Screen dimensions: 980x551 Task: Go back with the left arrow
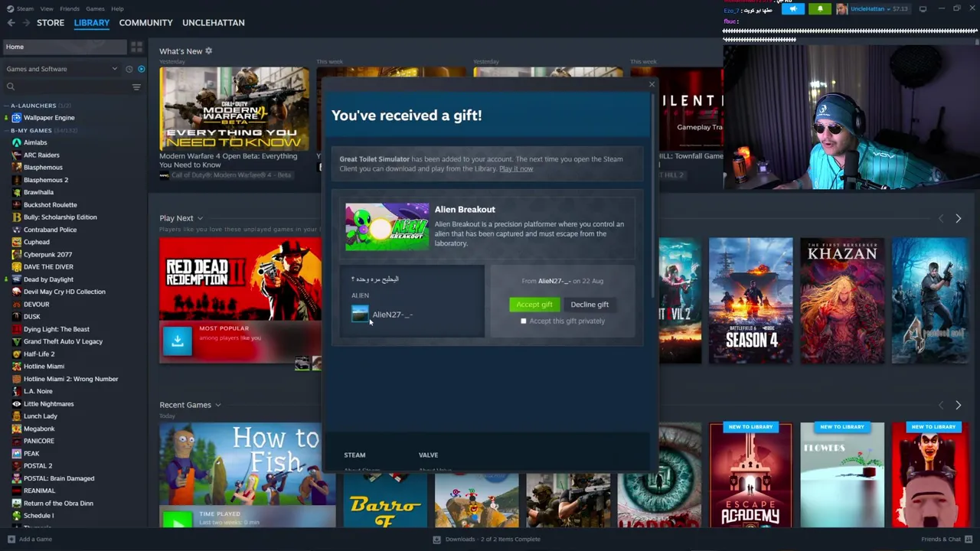(x=11, y=23)
